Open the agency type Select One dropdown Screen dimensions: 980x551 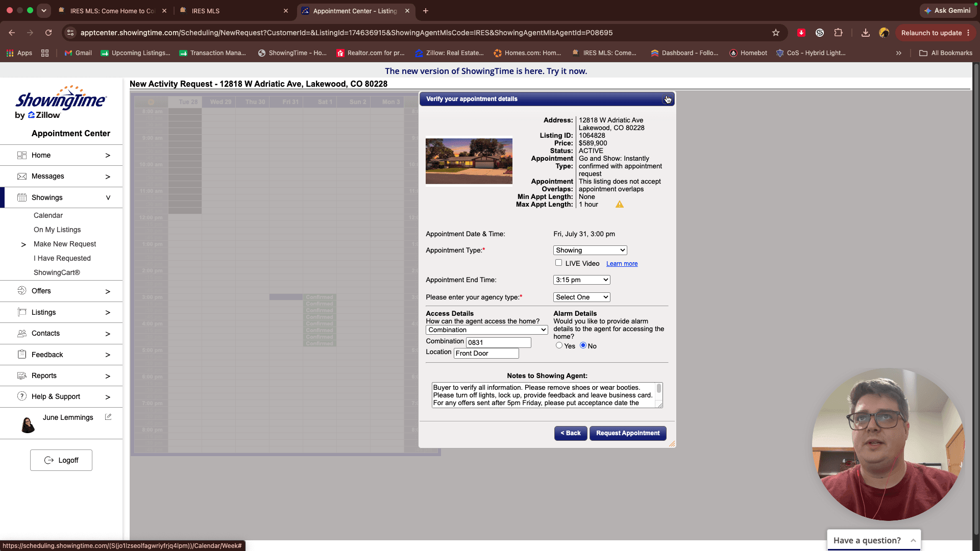coord(582,297)
